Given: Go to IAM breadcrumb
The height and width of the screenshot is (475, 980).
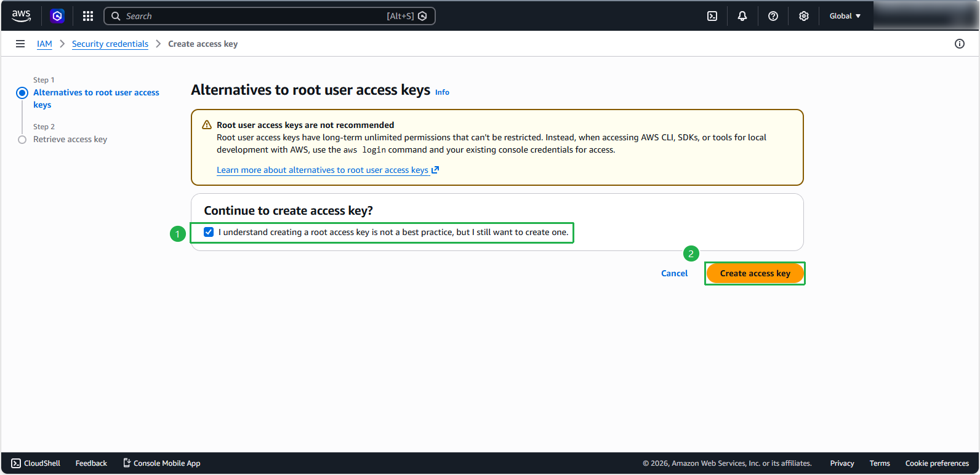Looking at the screenshot, I should point(44,44).
